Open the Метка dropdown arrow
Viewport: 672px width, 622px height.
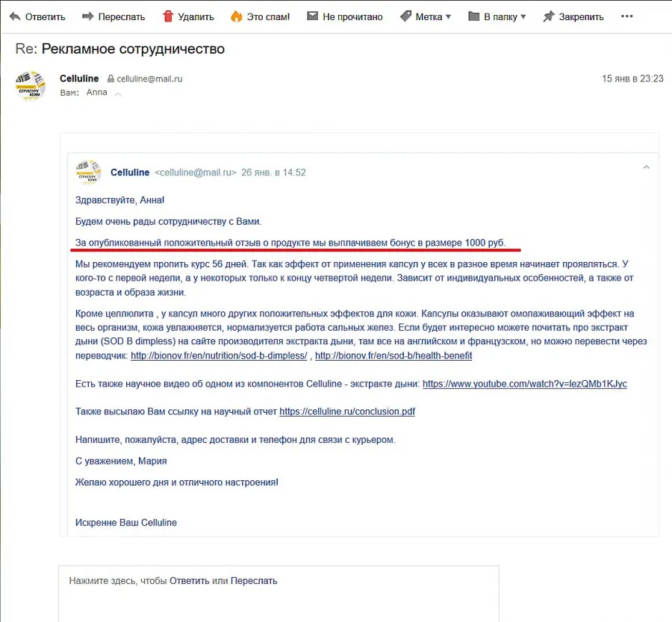tap(448, 17)
